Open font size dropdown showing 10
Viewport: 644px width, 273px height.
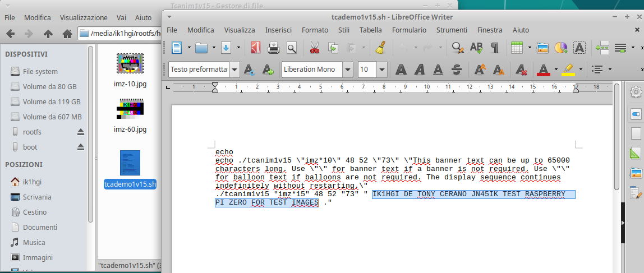(x=383, y=70)
